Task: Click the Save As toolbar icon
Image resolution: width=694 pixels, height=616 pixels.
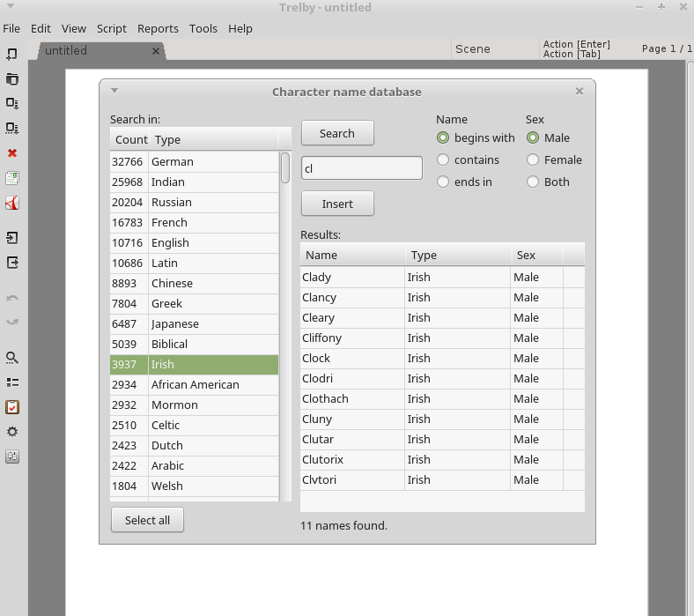Action: pos(12,128)
